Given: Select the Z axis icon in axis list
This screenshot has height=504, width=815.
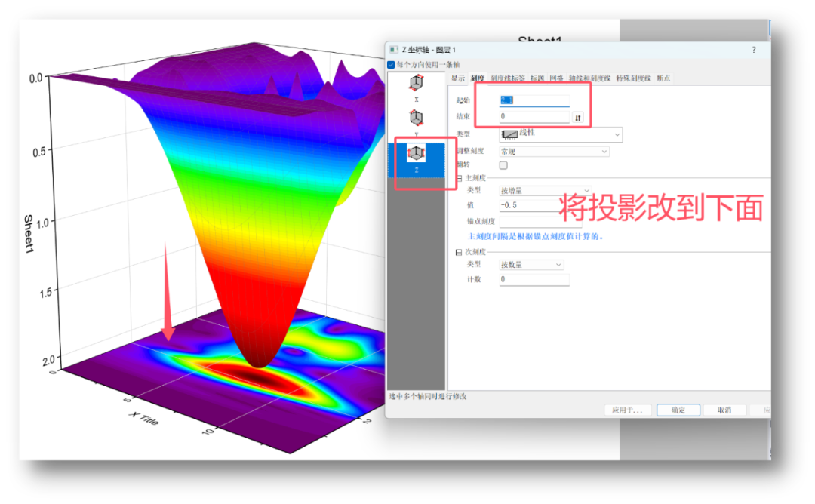Looking at the screenshot, I should [417, 153].
